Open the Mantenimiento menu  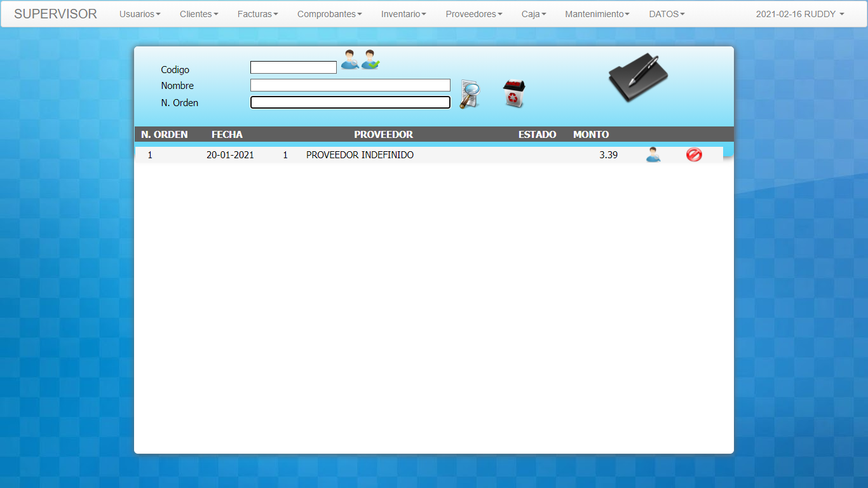pyautogui.click(x=597, y=14)
